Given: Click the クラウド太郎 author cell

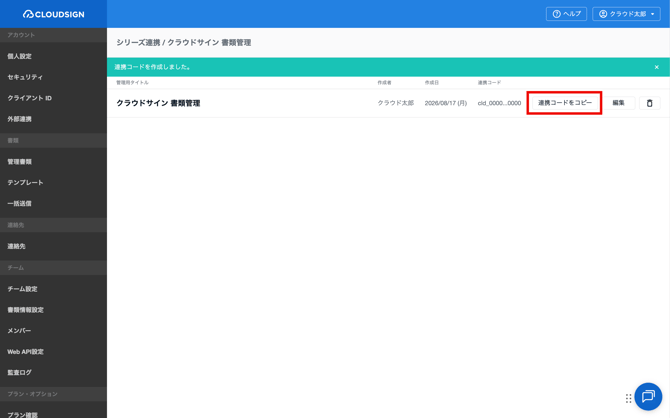Looking at the screenshot, I should click(x=395, y=103).
